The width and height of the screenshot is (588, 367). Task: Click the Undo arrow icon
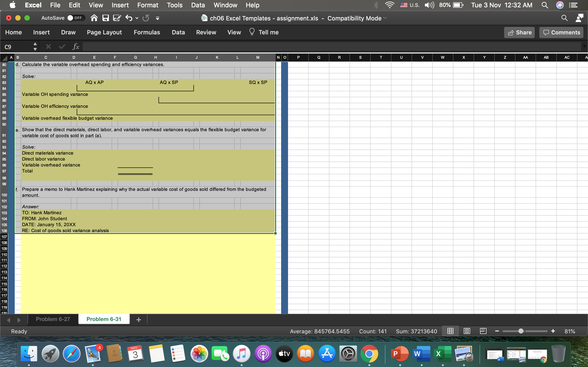[129, 18]
